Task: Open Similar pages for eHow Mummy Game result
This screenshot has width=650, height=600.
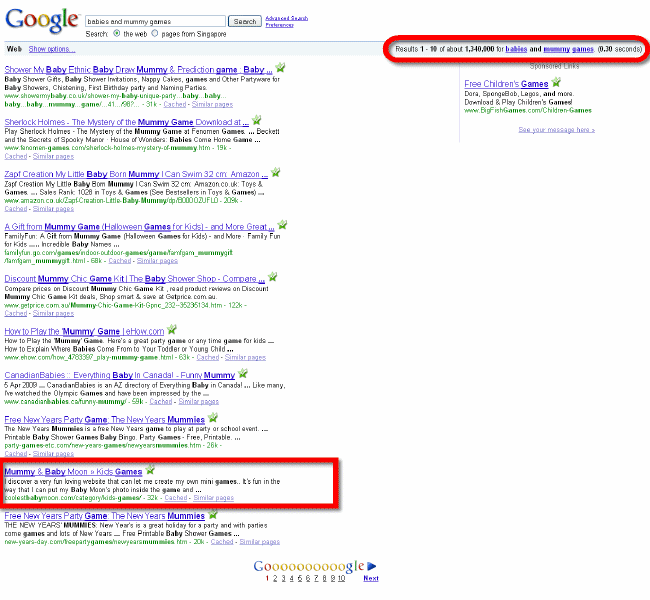Action: pos(245,357)
